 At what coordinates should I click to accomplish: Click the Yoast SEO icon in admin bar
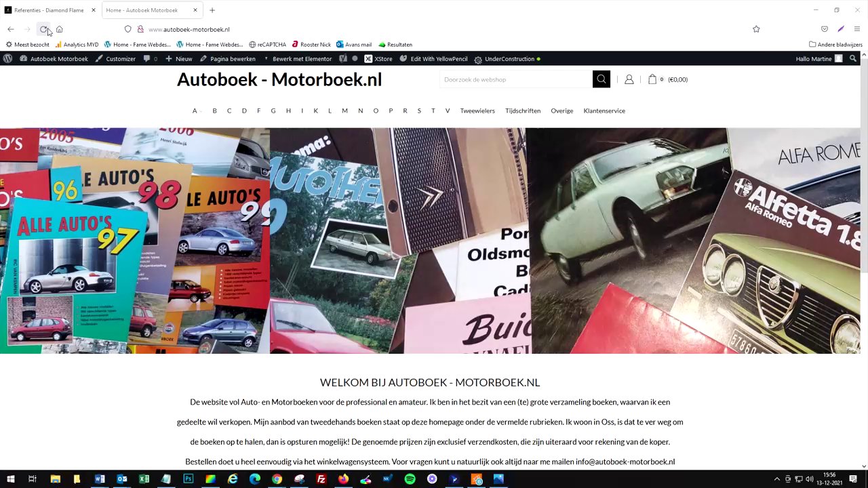coord(343,59)
